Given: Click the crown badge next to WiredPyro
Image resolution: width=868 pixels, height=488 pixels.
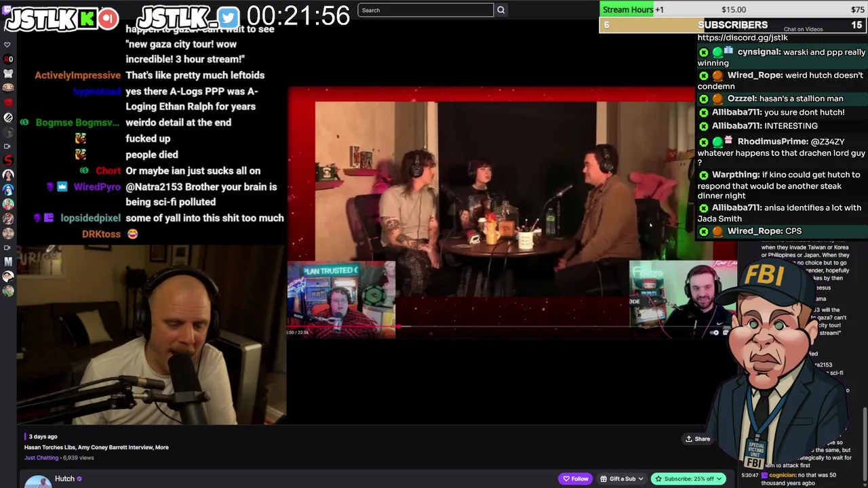Looking at the screenshot, I should coord(62,186).
